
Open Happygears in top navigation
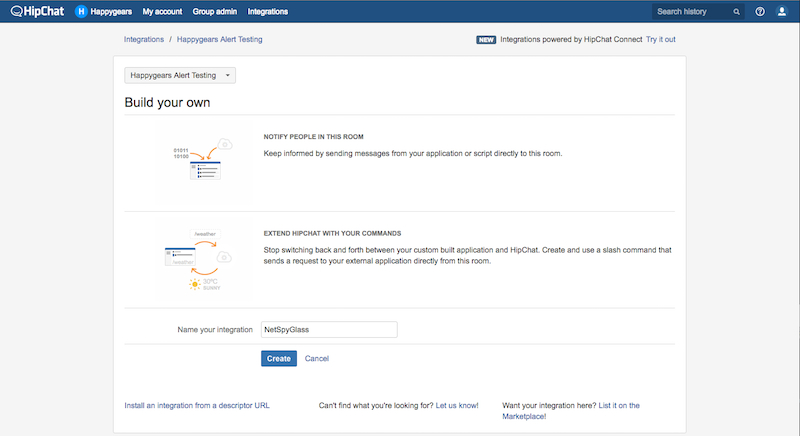click(111, 11)
